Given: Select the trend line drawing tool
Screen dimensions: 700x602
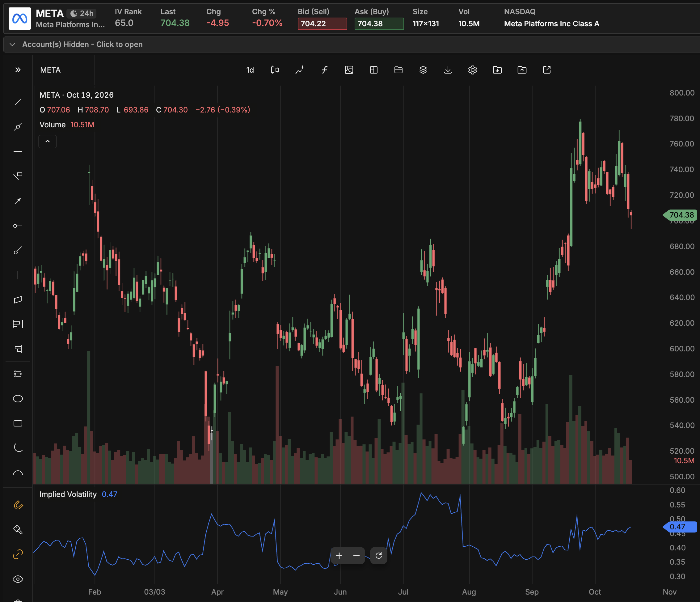Looking at the screenshot, I should point(18,102).
